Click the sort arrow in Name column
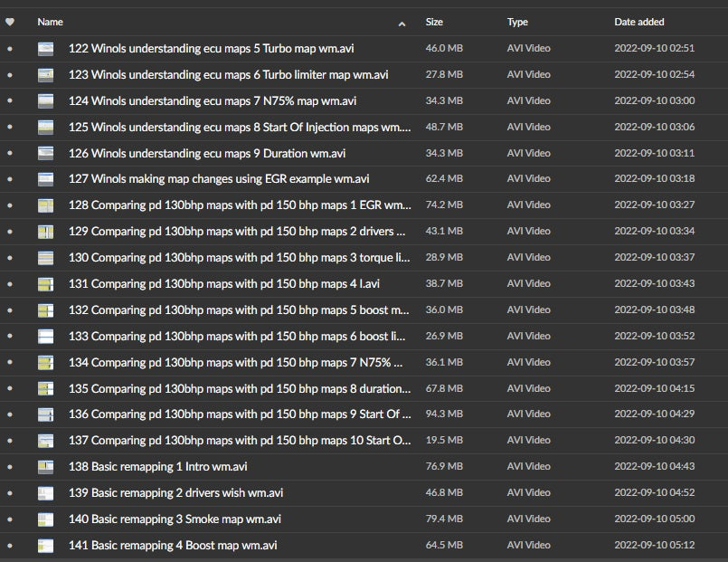 [x=402, y=23]
